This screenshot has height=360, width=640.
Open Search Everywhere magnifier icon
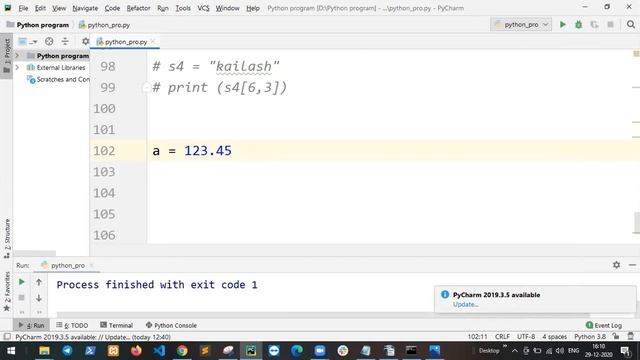point(631,24)
